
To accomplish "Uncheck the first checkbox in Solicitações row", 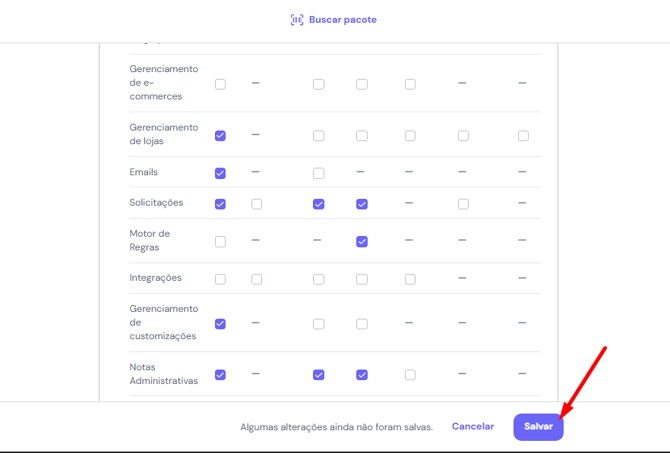I will click(220, 204).
